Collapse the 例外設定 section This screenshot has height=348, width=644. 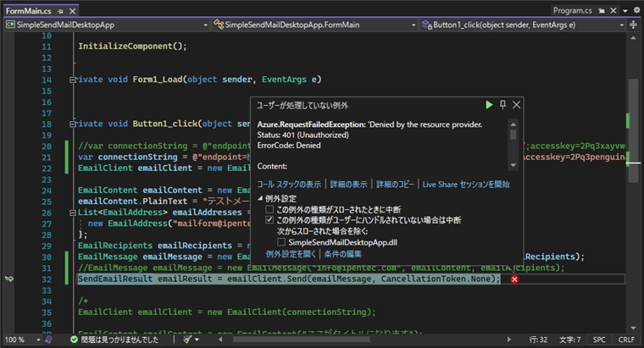[x=260, y=199]
